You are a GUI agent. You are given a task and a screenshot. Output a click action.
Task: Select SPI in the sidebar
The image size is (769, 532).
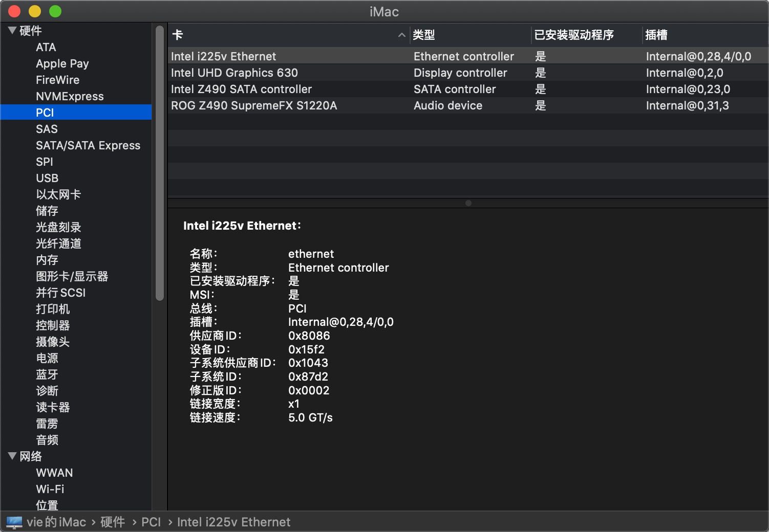point(45,162)
